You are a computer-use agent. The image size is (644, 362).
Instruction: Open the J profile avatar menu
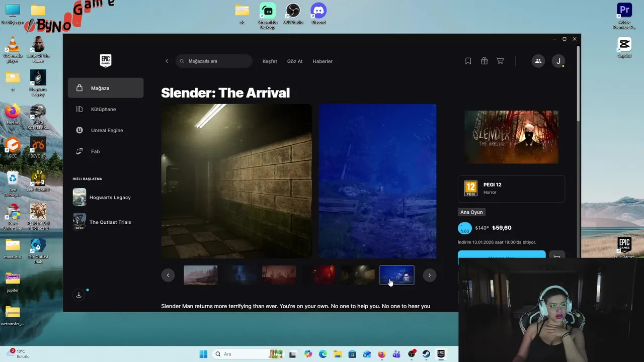558,61
